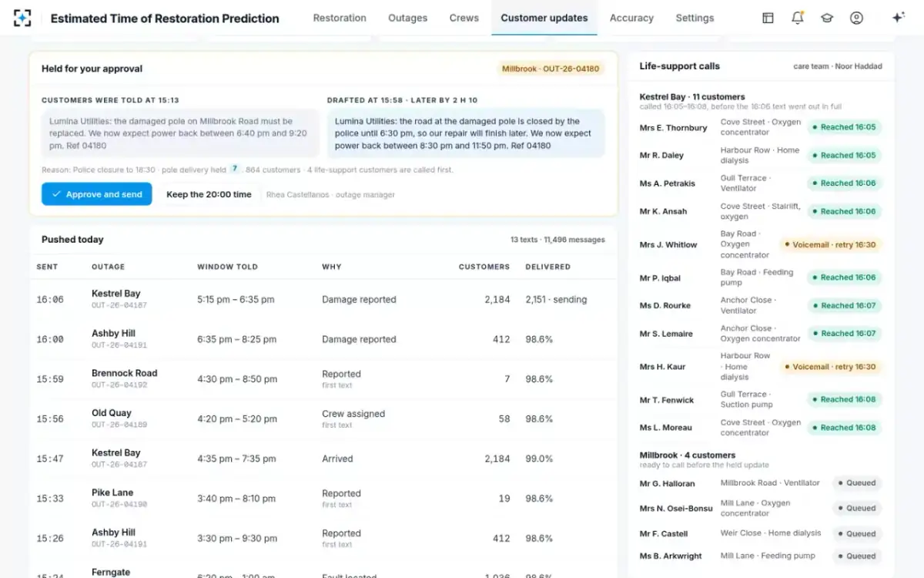Image resolution: width=924 pixels, height=578 pixels.
Task: Click Reached 16:07 badge for Mr S. Lemaire
Action: click(x=844, y=334)
